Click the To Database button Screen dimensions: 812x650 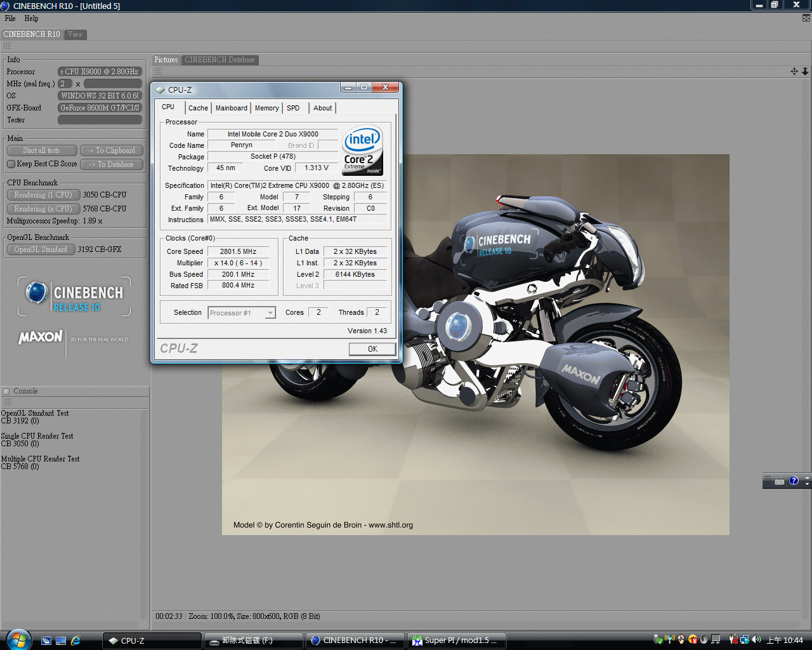112,164
